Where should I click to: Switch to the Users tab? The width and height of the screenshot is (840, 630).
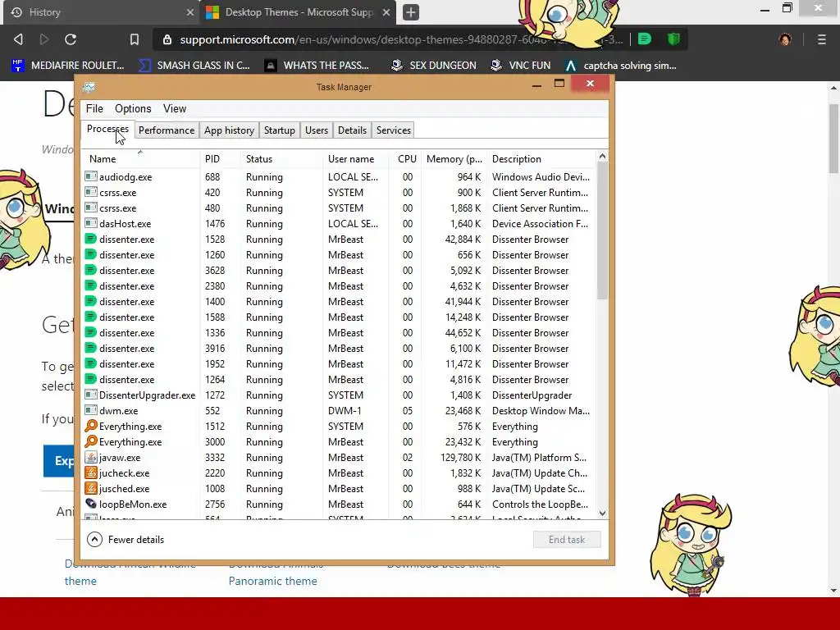coord(316,130)
